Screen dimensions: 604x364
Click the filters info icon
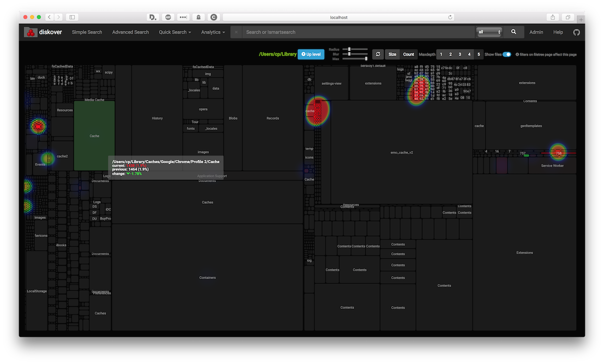pyautogui.click(x=517, y=55)
